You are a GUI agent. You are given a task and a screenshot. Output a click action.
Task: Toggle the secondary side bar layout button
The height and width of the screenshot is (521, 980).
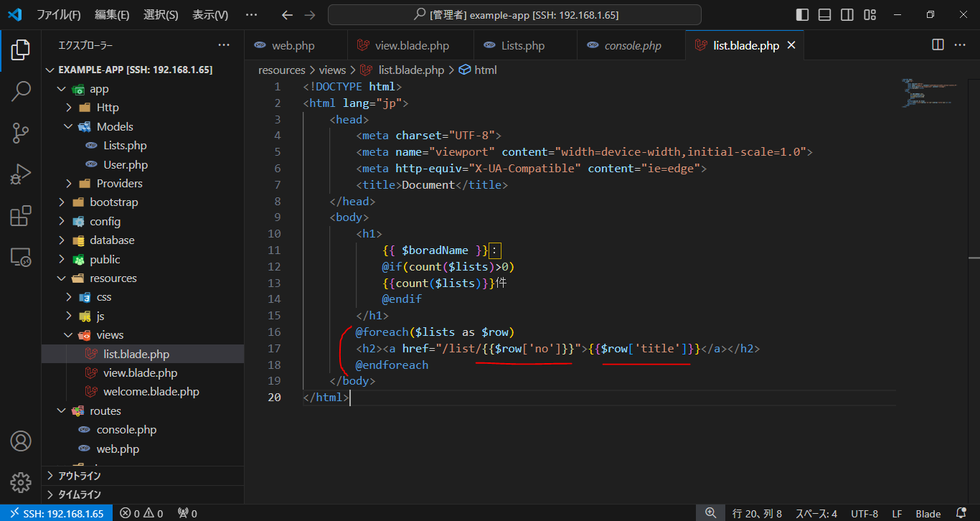[847, 15]
